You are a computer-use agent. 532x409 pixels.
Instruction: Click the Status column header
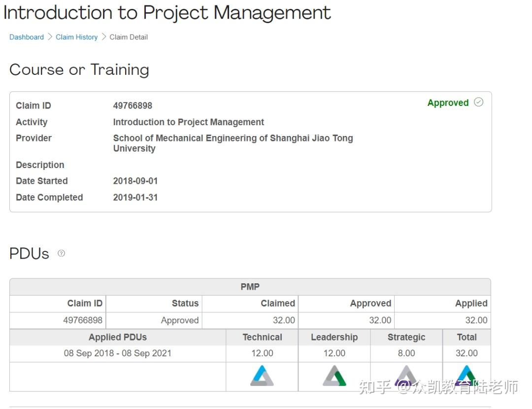point(185,304)
